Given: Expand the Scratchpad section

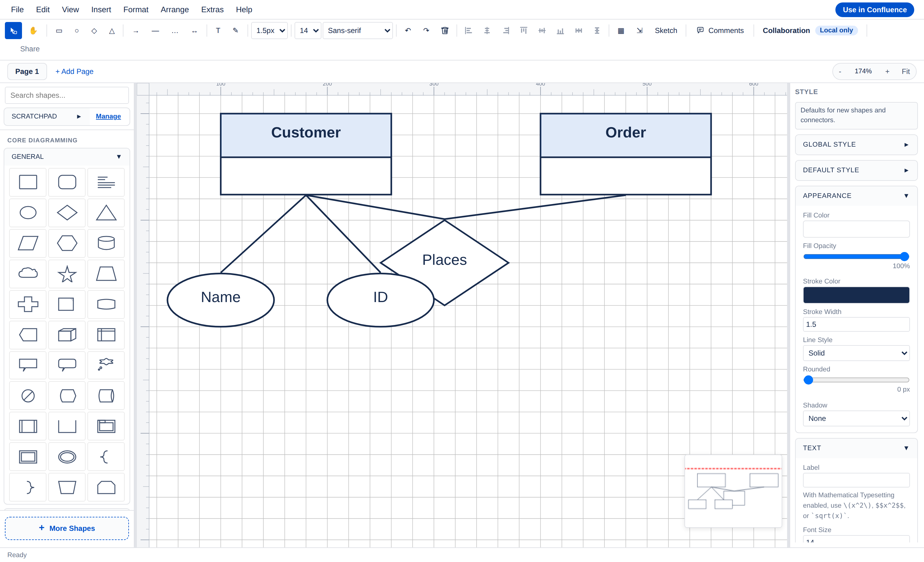Looking at the screenshot, I should [x=46, y=117].
